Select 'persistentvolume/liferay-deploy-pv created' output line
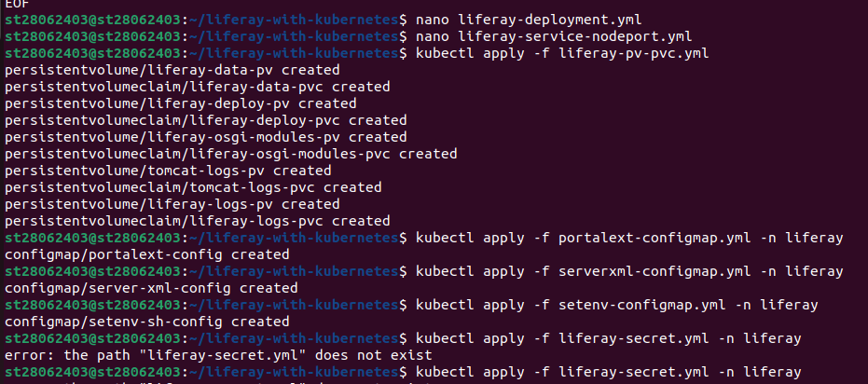 click(181, 103)
